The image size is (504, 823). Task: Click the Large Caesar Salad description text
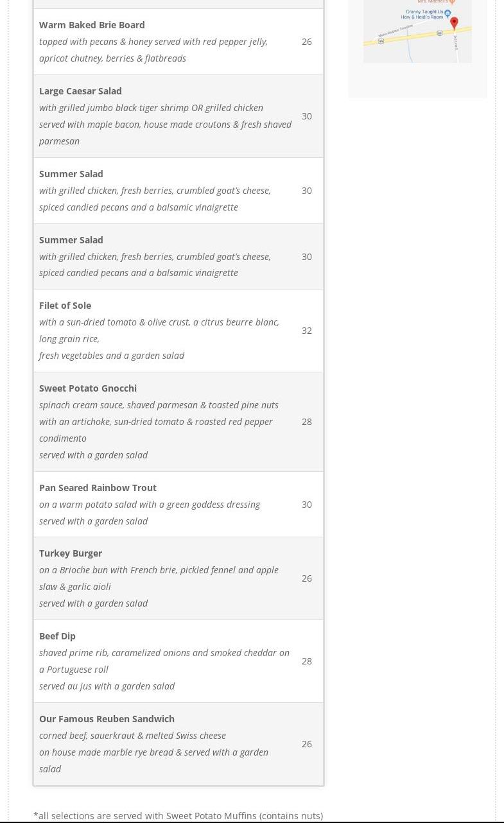tap(165, 125)
